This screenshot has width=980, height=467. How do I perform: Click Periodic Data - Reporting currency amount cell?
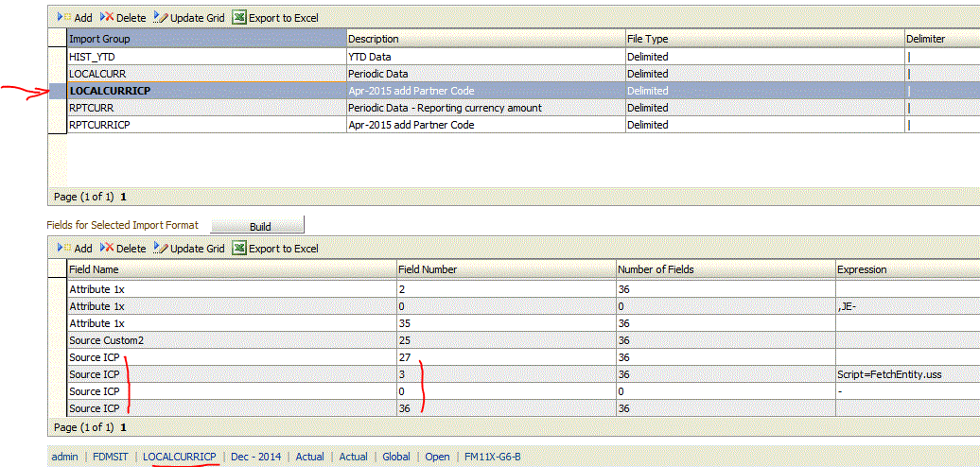tap(486, 108)
